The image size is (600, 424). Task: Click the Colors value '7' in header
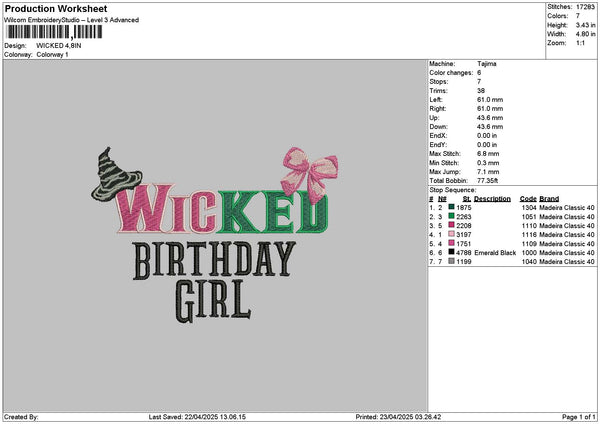pos(578,16)
